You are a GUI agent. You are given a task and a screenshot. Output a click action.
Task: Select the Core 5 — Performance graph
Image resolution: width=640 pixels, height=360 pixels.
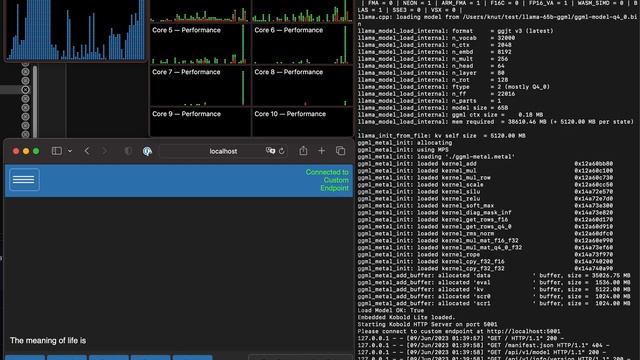[200, 44]
